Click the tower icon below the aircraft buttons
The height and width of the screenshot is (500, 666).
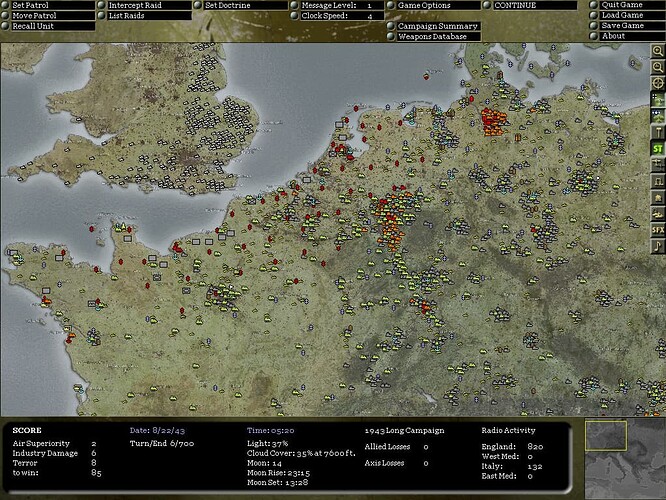658,132
